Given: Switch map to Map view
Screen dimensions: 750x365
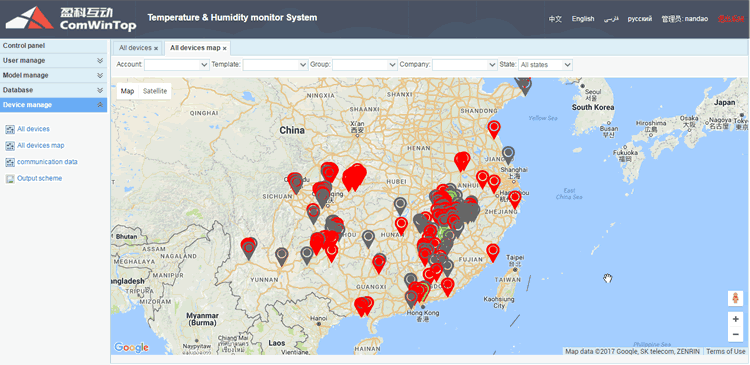Looking at the screenshot, I should 127,91.
